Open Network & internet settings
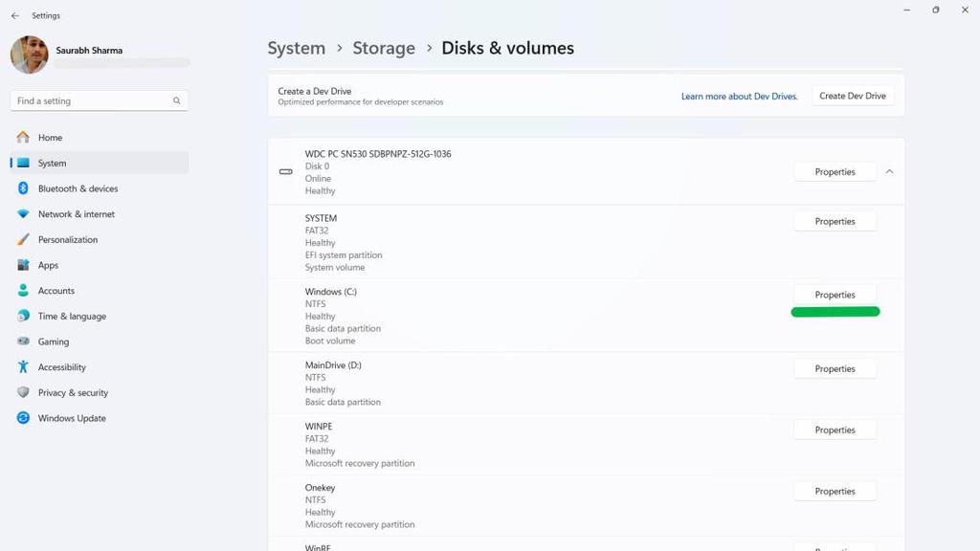The width and height of the screenshot is (980, 551). 77,213
